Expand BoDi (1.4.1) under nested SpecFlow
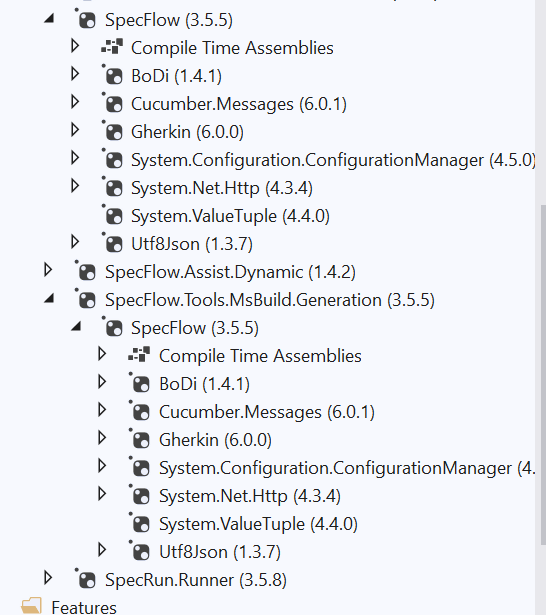546x615 pixels. (102, 382)
